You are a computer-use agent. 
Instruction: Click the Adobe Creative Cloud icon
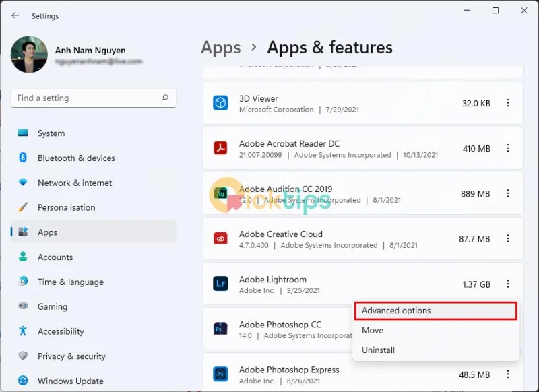point(220,238)
